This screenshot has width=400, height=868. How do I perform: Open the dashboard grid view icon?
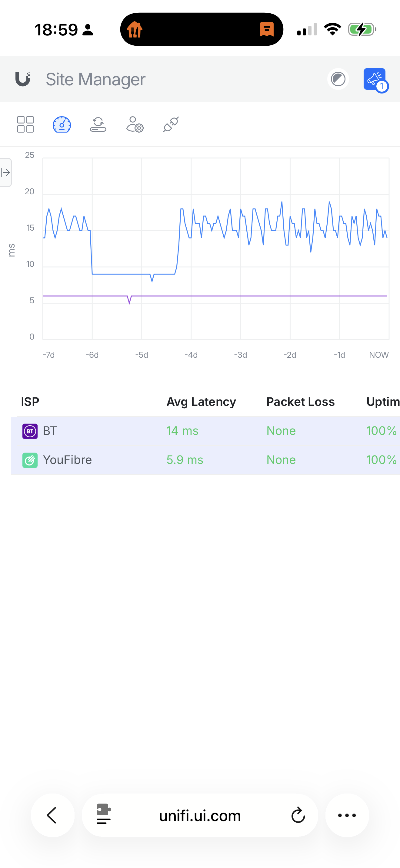25,125
